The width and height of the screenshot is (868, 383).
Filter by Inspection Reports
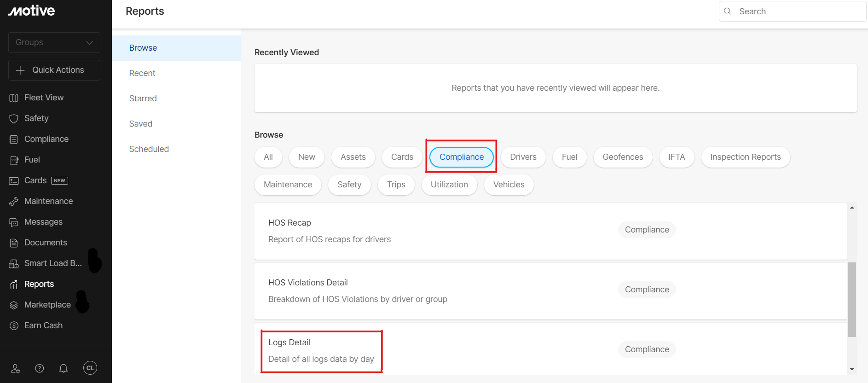coord(746,157)
